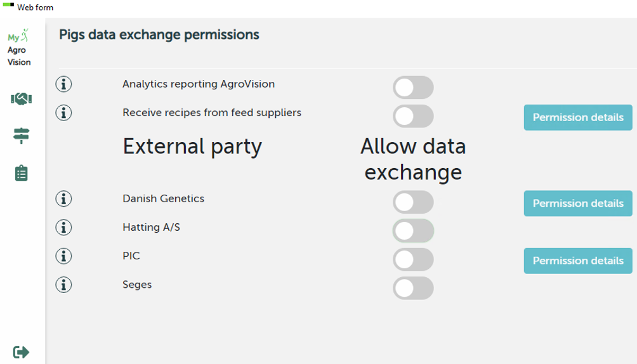The width and height of the screenshot is (637, 364).
Task: Click info icon beside Hatting A/S
Action: (x=63, y=227)
